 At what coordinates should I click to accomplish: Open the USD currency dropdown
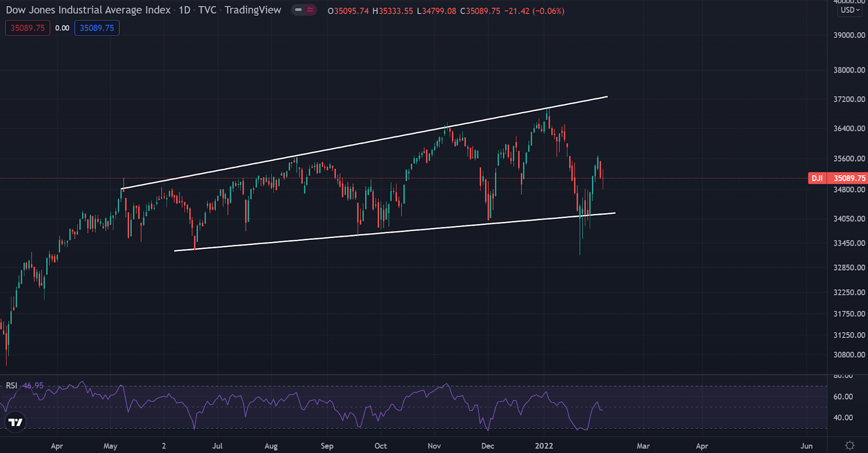coord(850,10)
